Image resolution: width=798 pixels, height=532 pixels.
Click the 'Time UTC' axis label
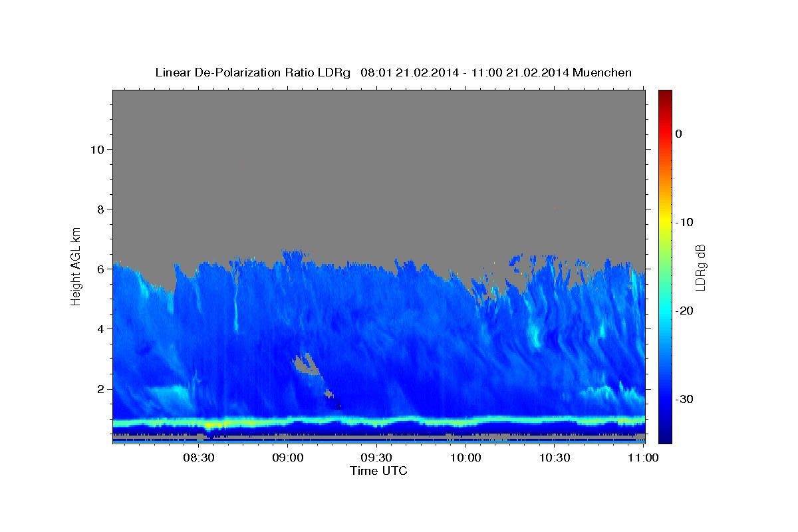coord(378,471)
